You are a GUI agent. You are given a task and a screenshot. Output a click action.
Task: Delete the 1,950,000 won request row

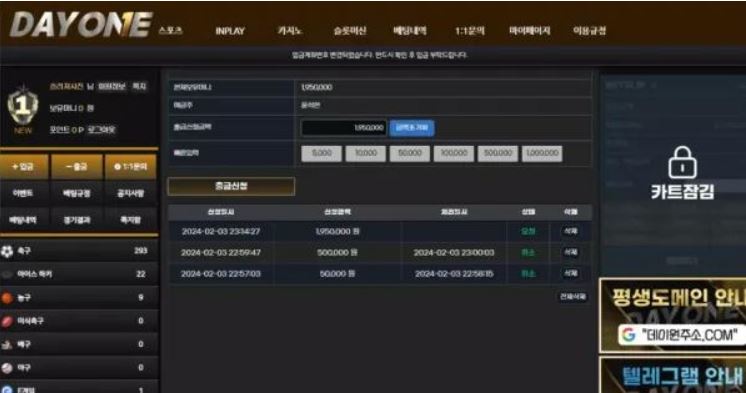point(570,231)
